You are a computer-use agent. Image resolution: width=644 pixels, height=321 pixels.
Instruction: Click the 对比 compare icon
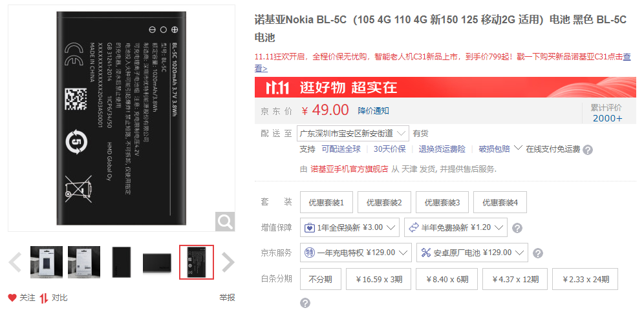[44, 298]
